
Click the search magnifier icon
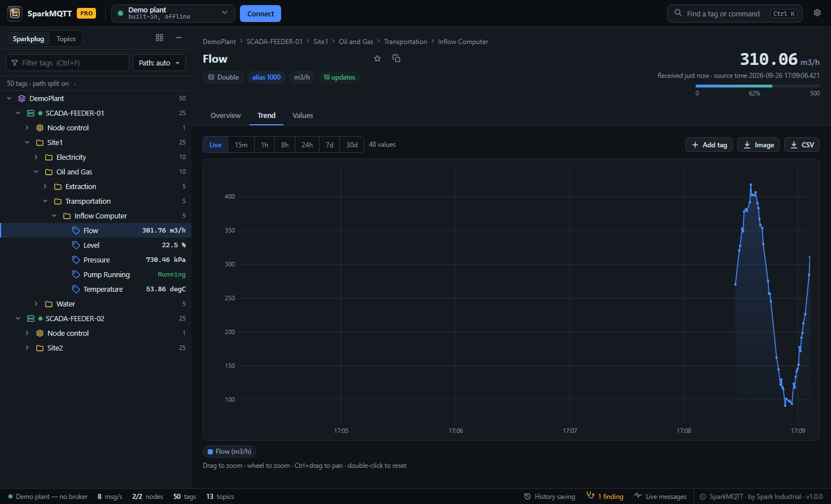click(678, 13)
